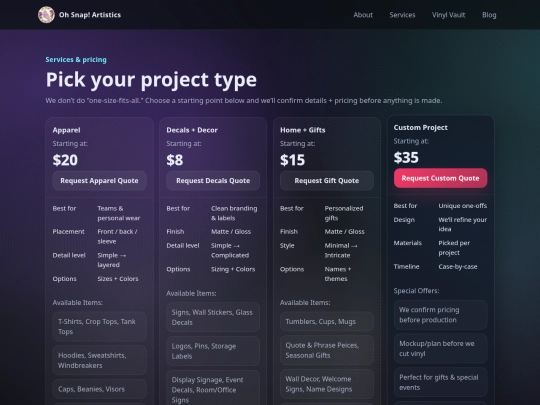Click Request Gift Quote button
The width and height of the screenshot is (540, 405).
(327, 180)
